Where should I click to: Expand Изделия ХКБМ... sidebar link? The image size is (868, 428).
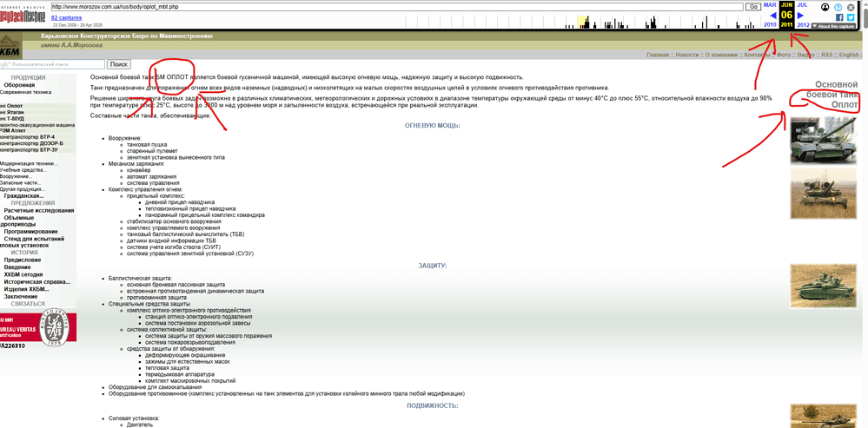point(27,288)
